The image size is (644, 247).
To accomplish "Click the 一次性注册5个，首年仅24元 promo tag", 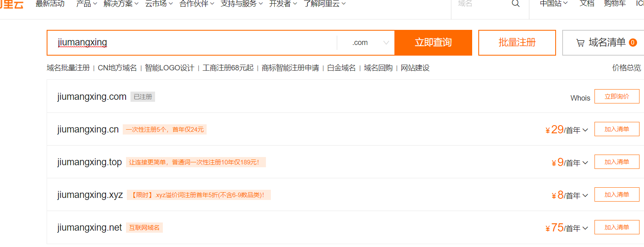I will point(165,130).
